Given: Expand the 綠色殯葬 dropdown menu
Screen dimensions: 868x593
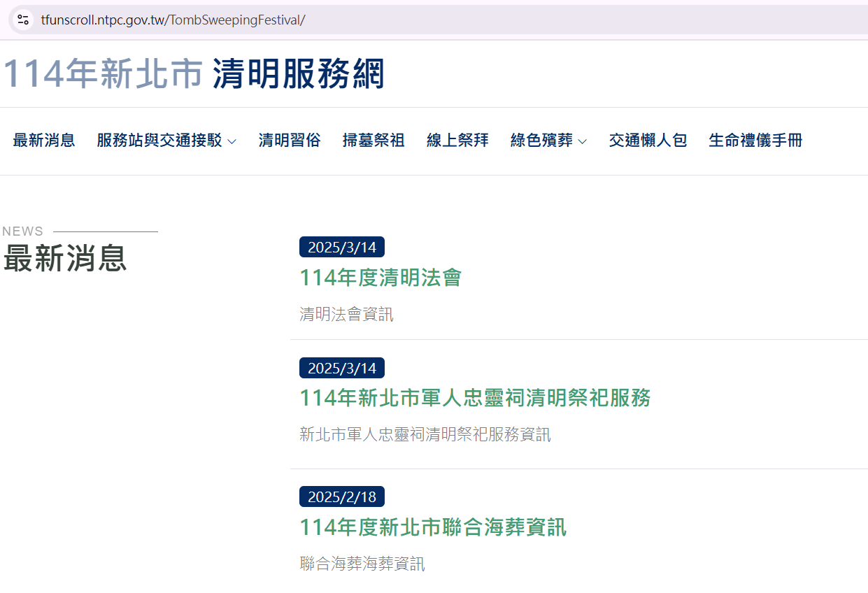Looking at the screenshot, I should tap(541, 141).
